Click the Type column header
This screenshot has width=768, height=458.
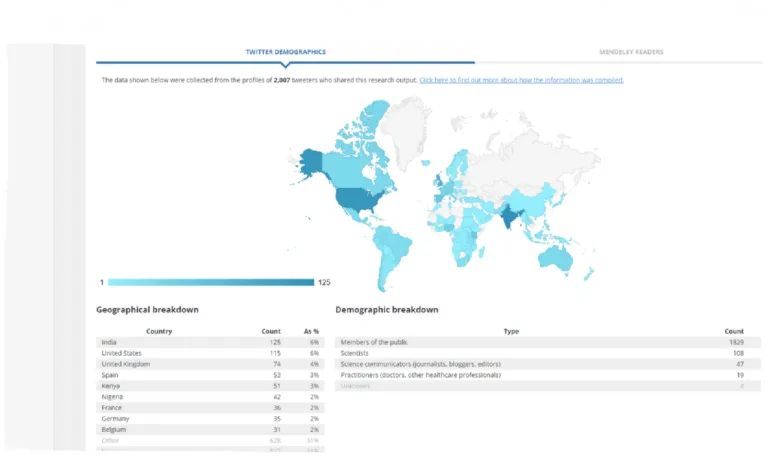coord(511,332)
